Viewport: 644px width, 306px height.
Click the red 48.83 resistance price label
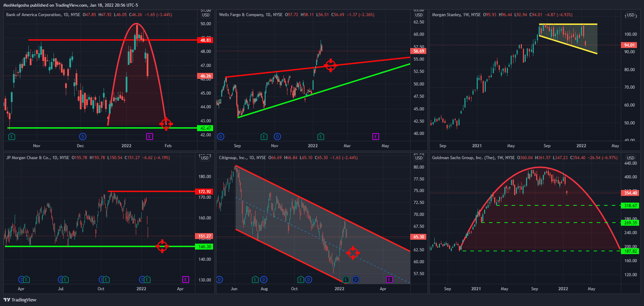coord(205,40)
